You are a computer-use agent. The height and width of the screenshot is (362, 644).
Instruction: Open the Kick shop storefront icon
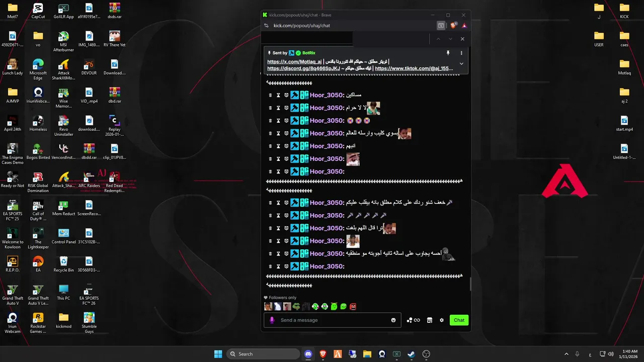tap(430, 320)
